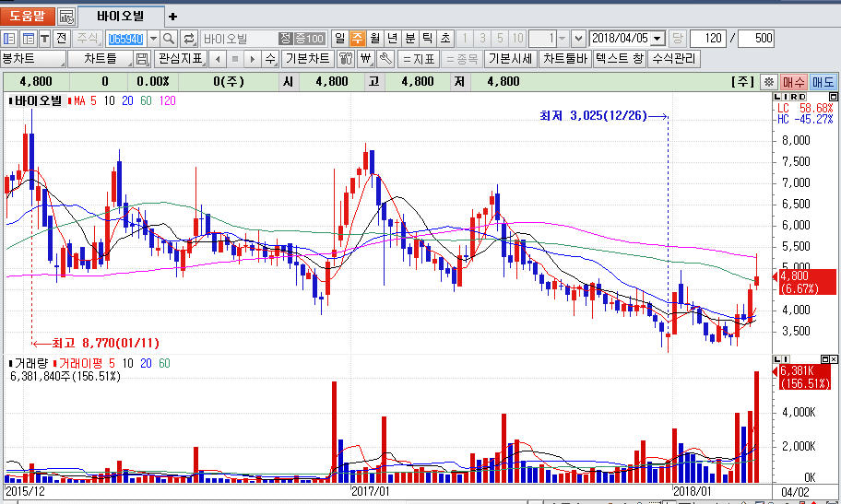Click the red 매수 buy button

point(793,82)
